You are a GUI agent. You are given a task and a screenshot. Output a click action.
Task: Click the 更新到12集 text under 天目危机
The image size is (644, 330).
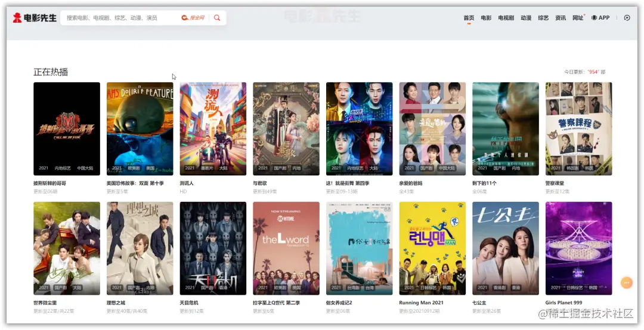coord(192,311)
